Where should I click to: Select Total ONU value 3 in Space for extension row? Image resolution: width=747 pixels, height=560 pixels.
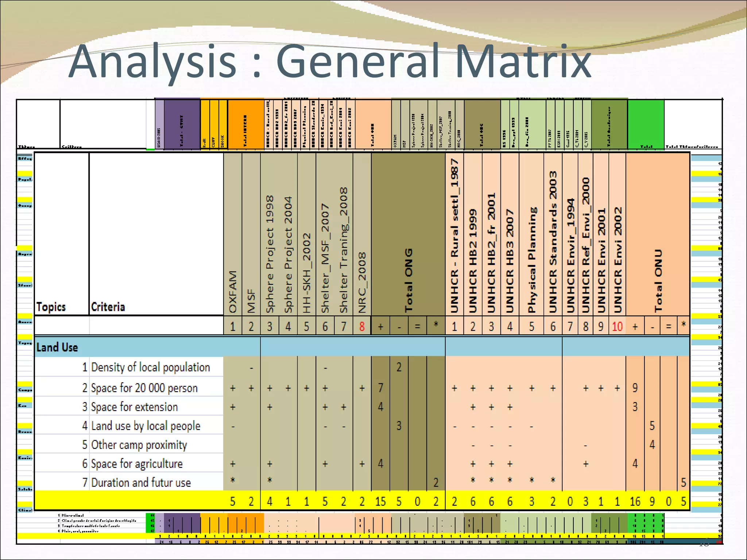635,407
